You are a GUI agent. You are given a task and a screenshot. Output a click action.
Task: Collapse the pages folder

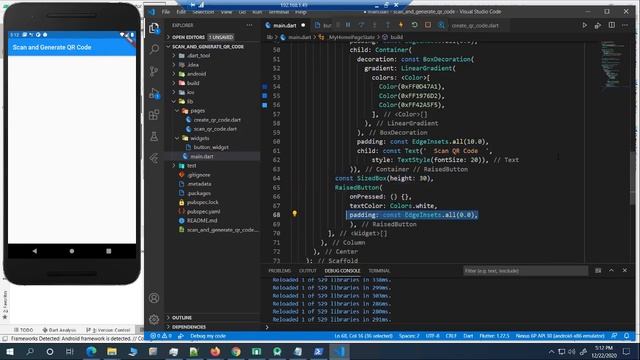coord(197,111)
